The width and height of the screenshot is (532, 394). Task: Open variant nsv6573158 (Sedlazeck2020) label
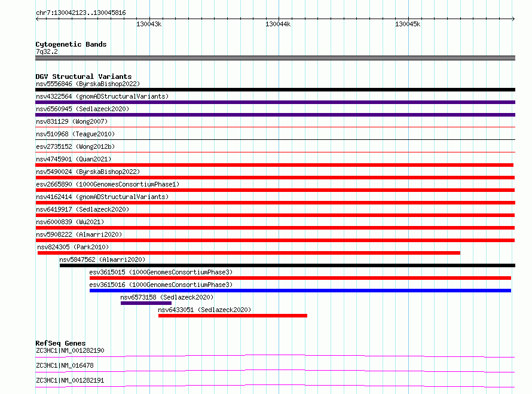coord(167,297)
